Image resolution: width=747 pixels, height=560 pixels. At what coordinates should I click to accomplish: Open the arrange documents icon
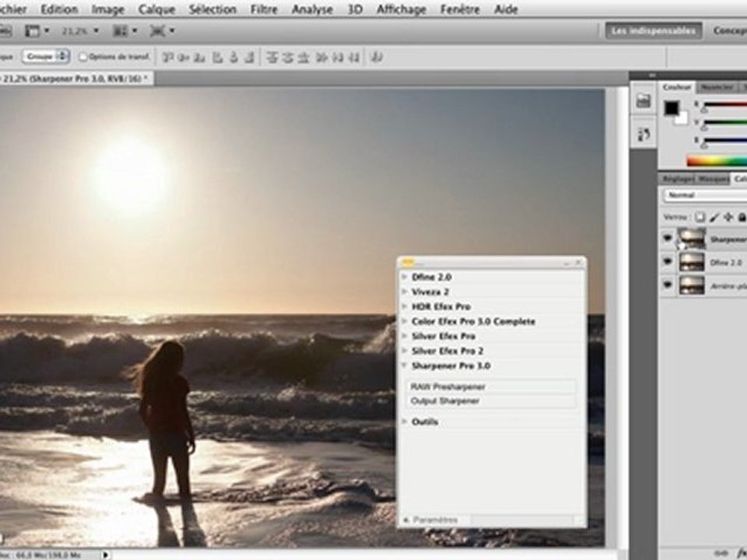pos(124,31)
